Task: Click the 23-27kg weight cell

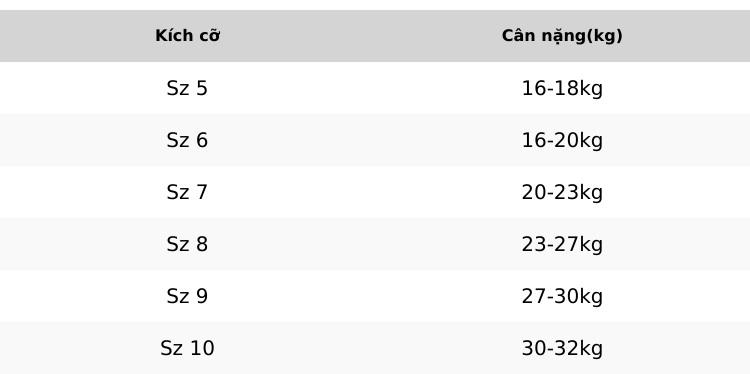Action: click(562, 244)
